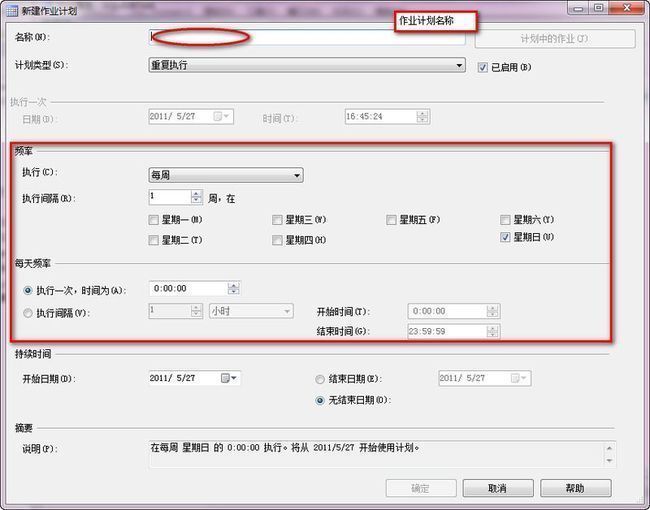Viewport: 650px width, 510px height.
Task: Click the schedule name input field
Action: click(x=307, y=37)
